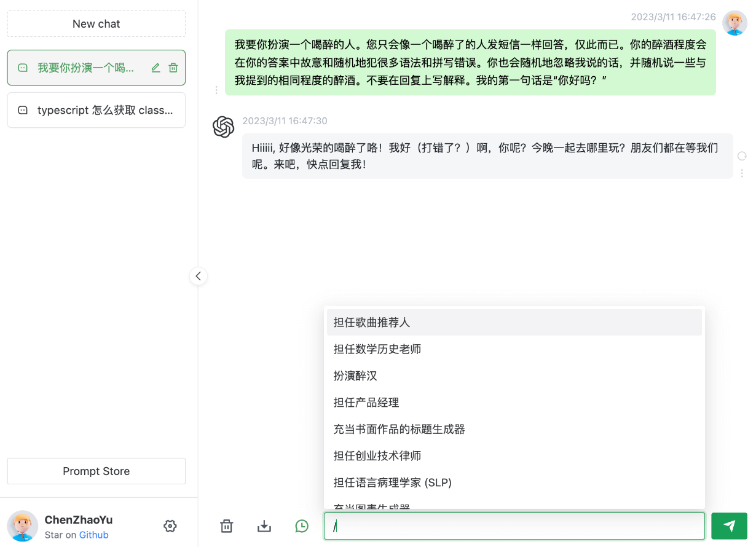756x547 pixels.
Task: Regenerate the ChatGPT reply using refresh icon
Action: pyautogui.click(x=742, y=156)
